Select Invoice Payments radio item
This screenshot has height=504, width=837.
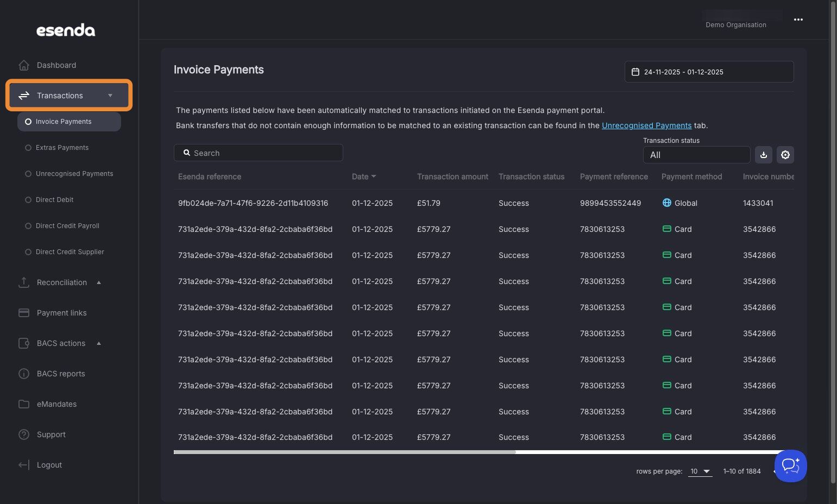pos(69,122)
